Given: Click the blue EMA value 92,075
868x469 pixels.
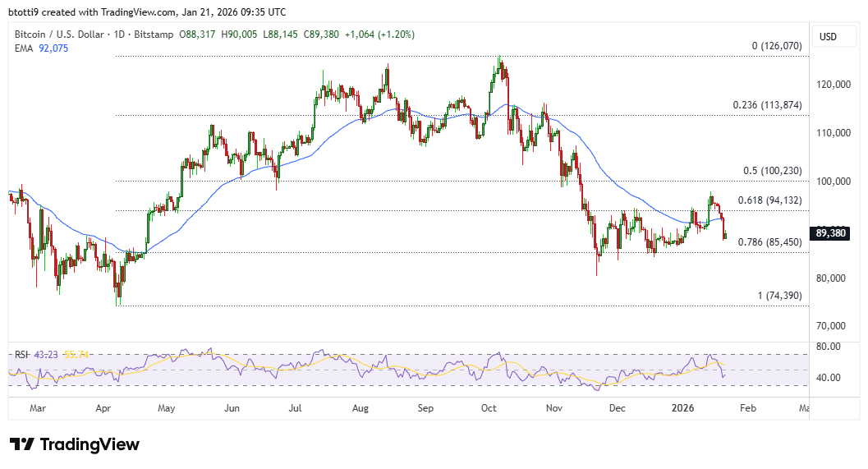Looking at the screenshot, I should pos(53,48).
